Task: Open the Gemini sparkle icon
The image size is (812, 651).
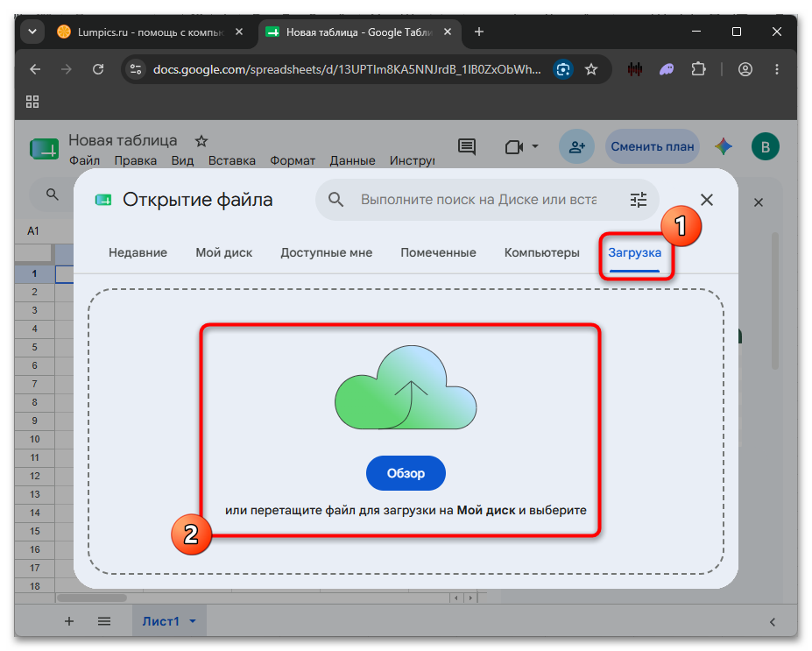Action: pos(724,146)
